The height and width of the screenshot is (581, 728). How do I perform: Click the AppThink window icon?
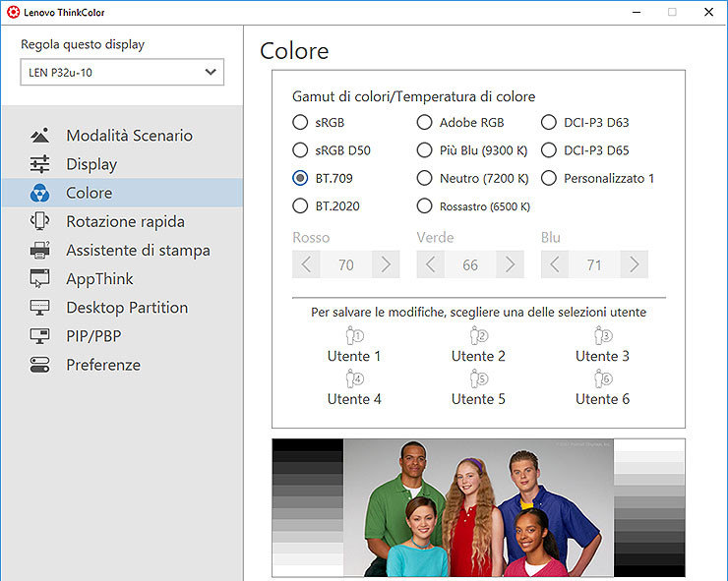tap(39, 278)
